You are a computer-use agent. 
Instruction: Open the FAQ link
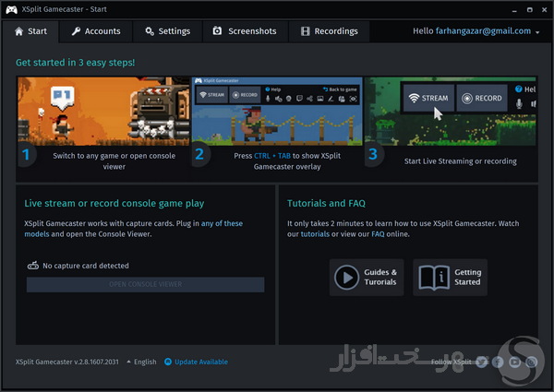pos(378,234)
